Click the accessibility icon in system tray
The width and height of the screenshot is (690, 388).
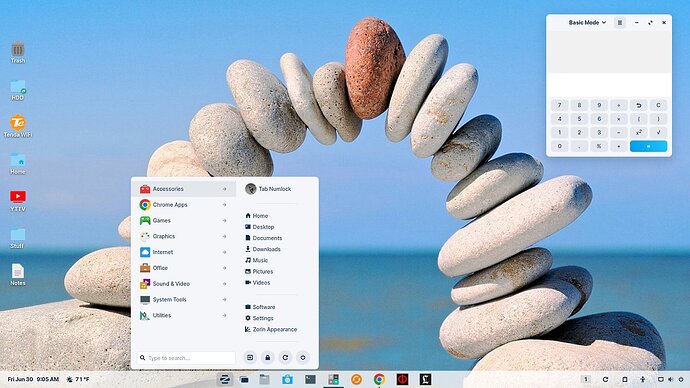tap(642, 379)
